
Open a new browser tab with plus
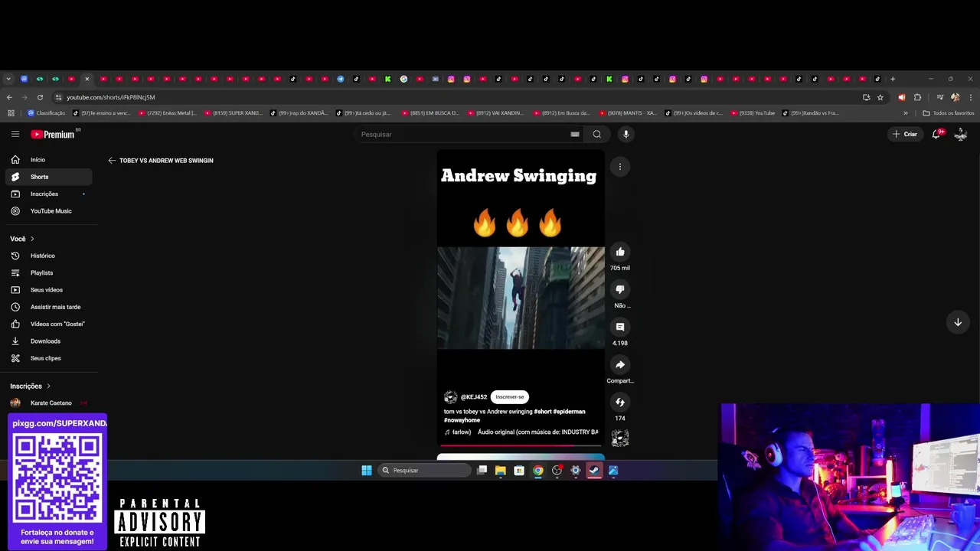tap(892, 79)
